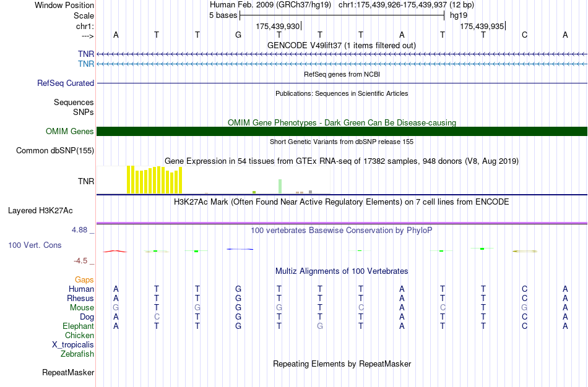588x387 pixels.
Task: Select the Mouse species label
Action: (x=82, y=308)
